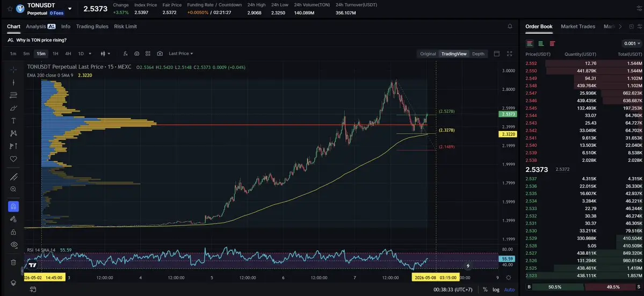Viewport: 644px width, 296px height.
Task: Click the price alert bell icon
Action: 510,26
